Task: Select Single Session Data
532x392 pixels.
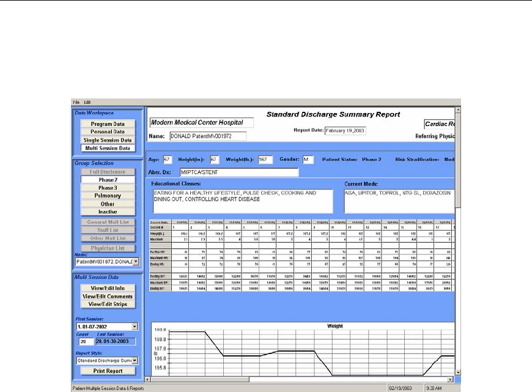Action: pos(108,140)
